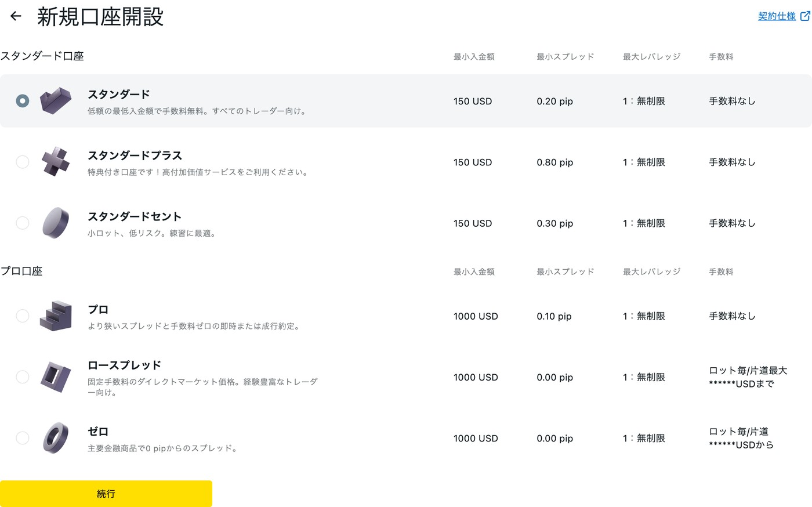Click the スタンダードセント coin-shaped icon
This screenshot has width=812, height=507.
point(56,223)
